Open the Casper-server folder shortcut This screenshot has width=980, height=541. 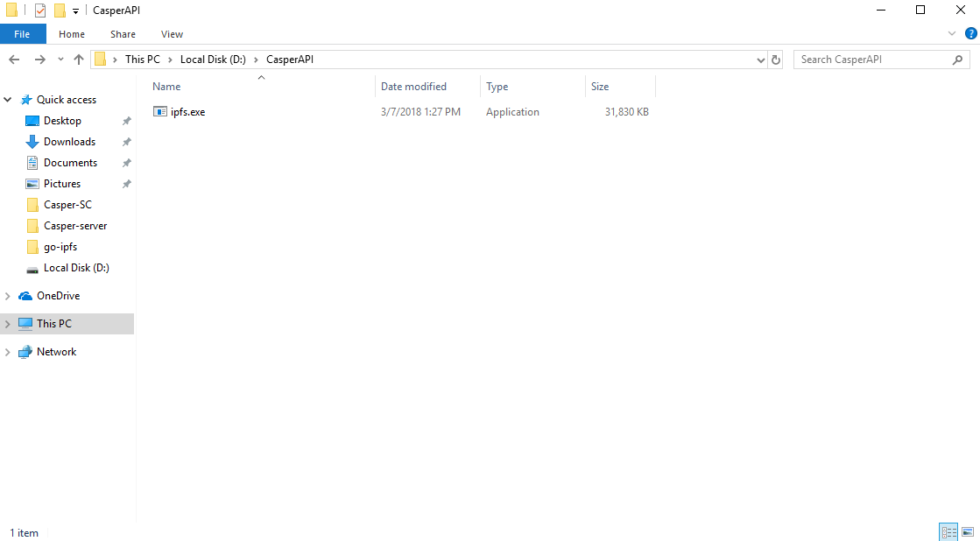pyautogui.click(x=75, y=226)
